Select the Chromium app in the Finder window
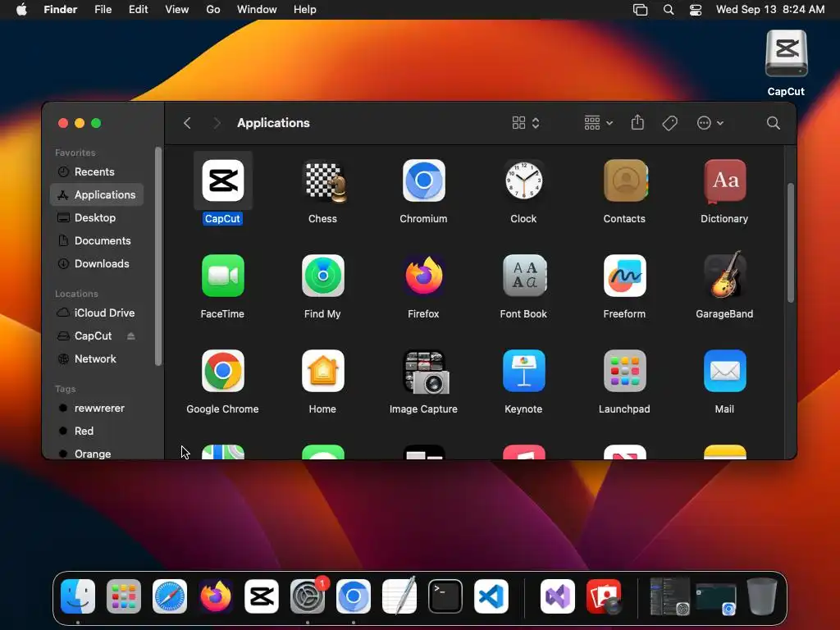The height and width of the screenshot is (630, 840). [423, 180]
